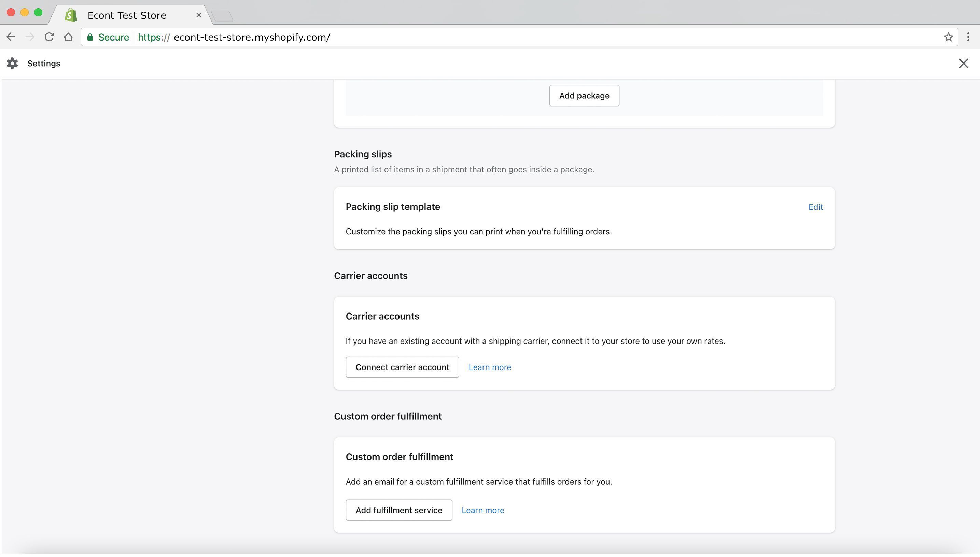Open Chrome three-dot menu
This screenshot has height=557, width=980.
[x=968, y=37]
